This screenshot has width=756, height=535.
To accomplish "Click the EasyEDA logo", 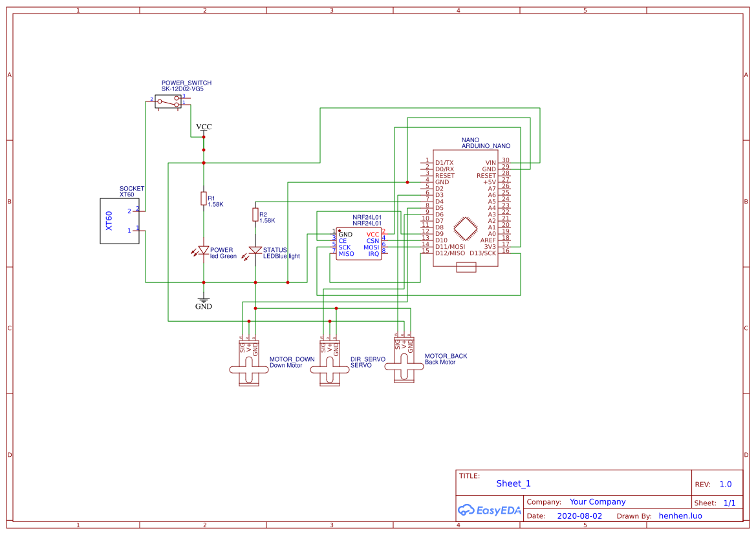I will pos(488,510).
